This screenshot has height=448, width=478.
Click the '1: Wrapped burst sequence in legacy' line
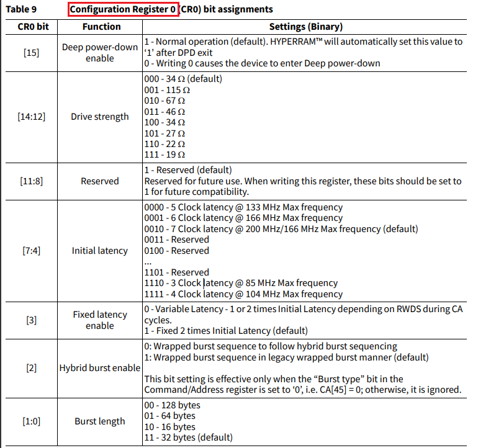(x=287, y=357)
